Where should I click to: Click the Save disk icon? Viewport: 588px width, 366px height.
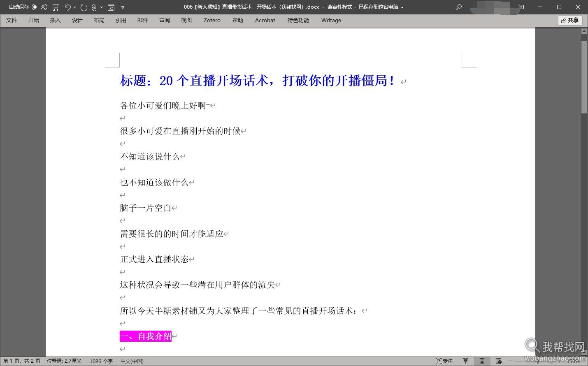point(56,7)
